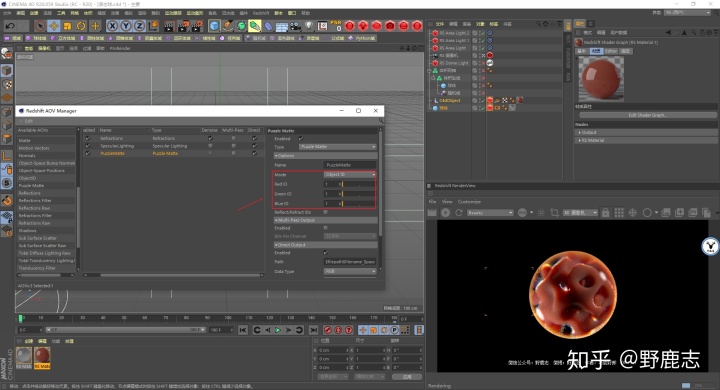The image size is (720, 390).
Task: Click the Edit Shader Graph button
Action: [x=647, y=115]
